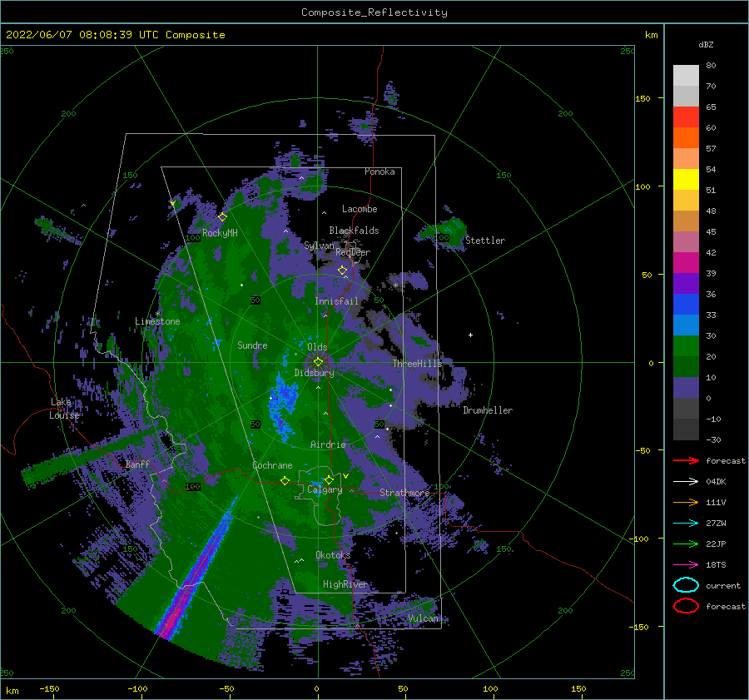Click the '100' tick on right km axis
This screenshot has width=749, height=700.
pos(643,186)
